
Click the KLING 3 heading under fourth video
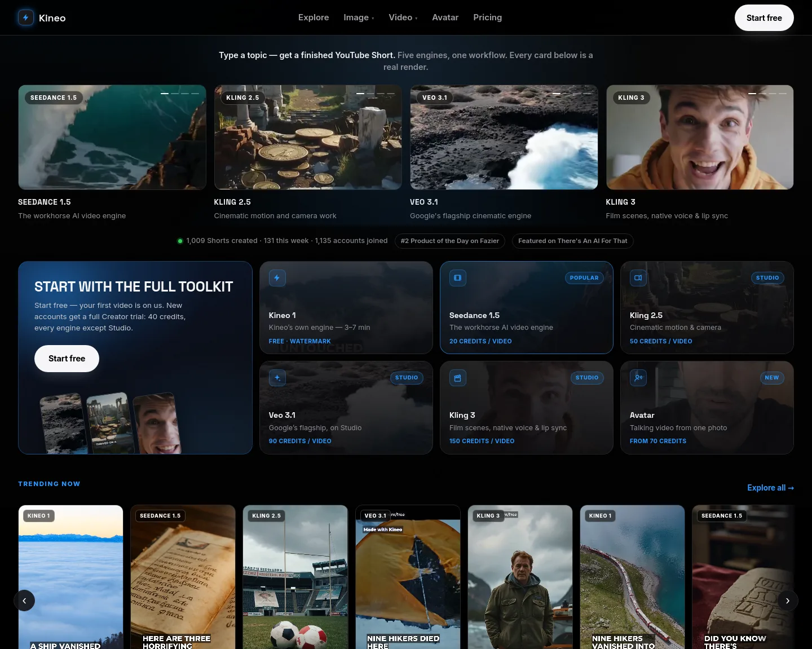[621, 202]
